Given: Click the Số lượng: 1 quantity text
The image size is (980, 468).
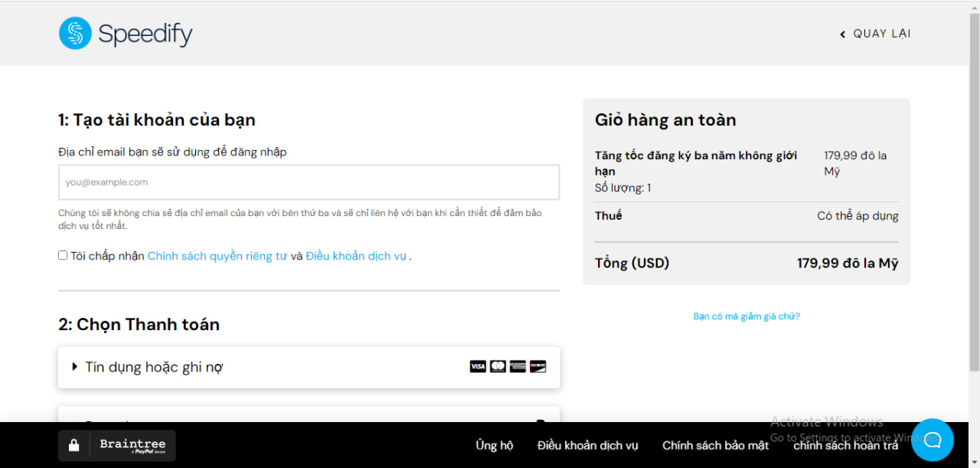Looking at the screenshot, I should click(623, 188).
